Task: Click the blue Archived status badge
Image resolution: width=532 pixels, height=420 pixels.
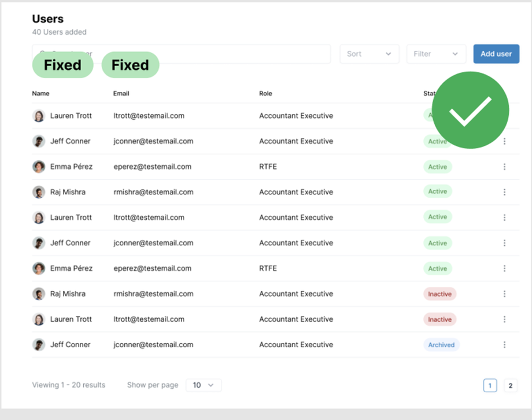Action: pos(441,345)
